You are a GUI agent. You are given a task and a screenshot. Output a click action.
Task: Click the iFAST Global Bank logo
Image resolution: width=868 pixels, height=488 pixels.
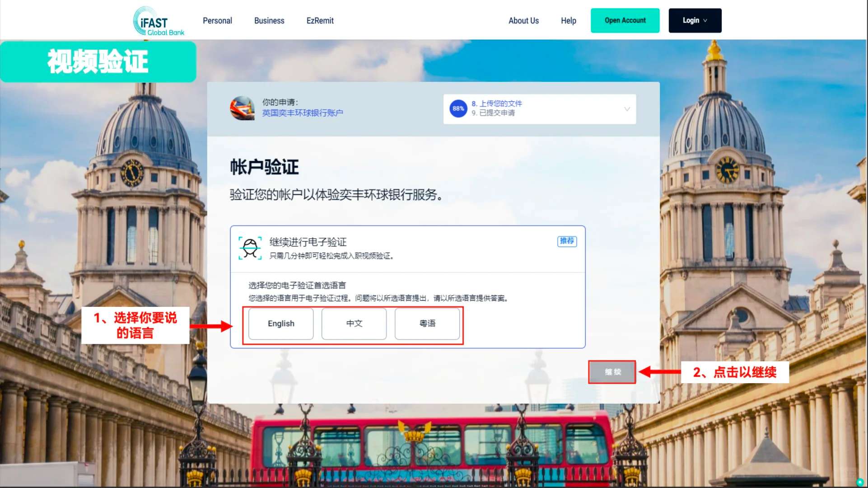point(159,21)
